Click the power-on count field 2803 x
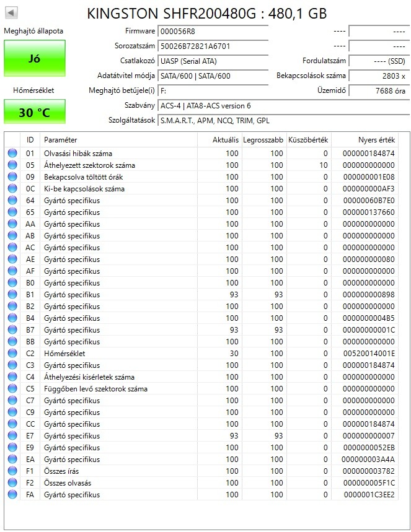Screen dimensions: 411x532 379,76
